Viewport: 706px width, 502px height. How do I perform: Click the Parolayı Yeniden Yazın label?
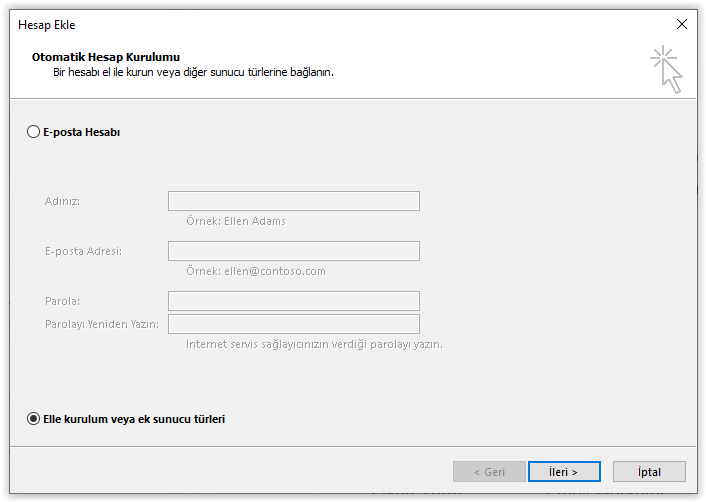[x=102, y=324]
